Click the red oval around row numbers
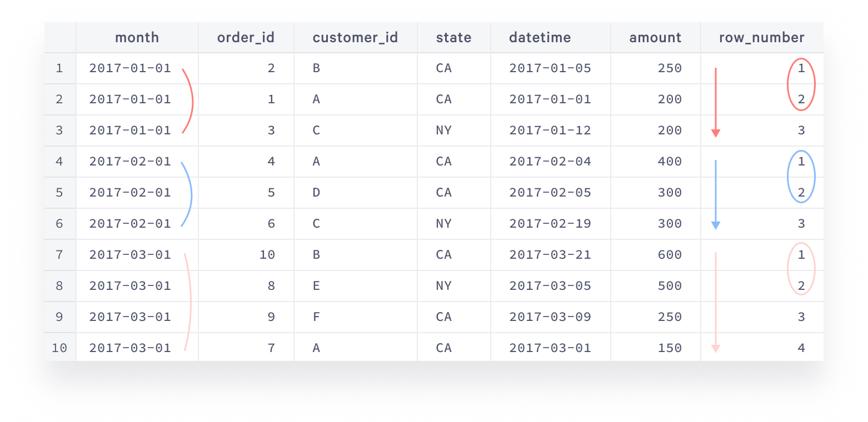868x422 pixels. click(801, 84)
